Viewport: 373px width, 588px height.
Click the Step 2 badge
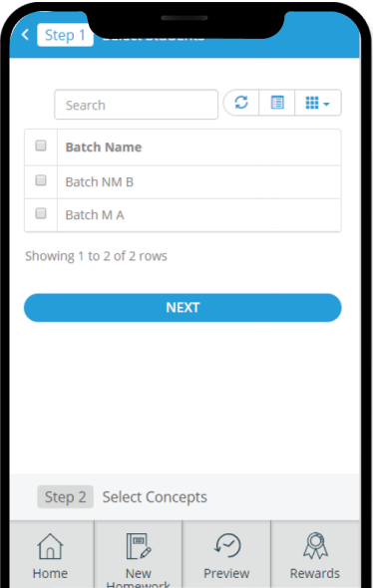65,497
